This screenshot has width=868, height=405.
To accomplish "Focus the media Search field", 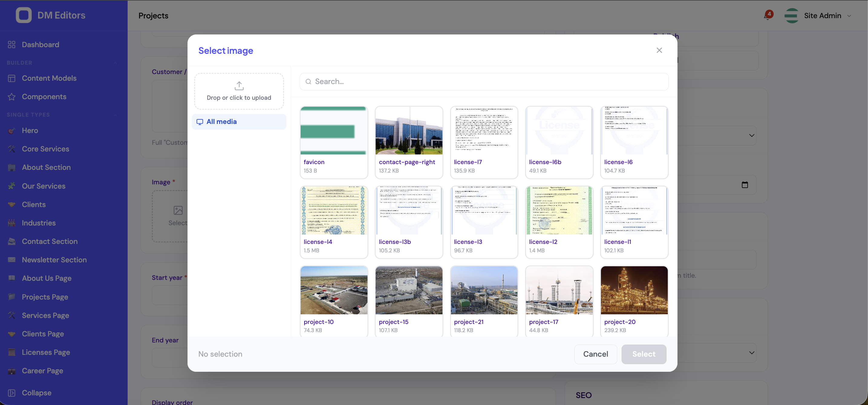I will pos(484,82).
